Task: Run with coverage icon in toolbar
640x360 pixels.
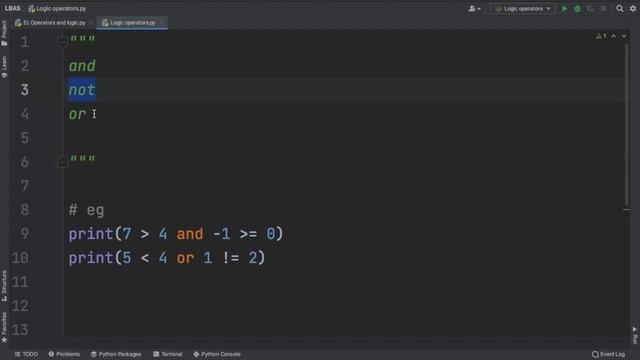Action: pos(590,9)
